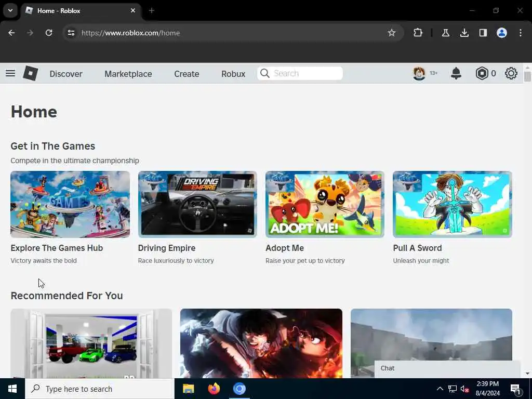Image resolution: width=532 pixels, height=399 pixels.
Task: Click the scrollbar down arrow
Action: pyautogui.click(x=527, y=374)
